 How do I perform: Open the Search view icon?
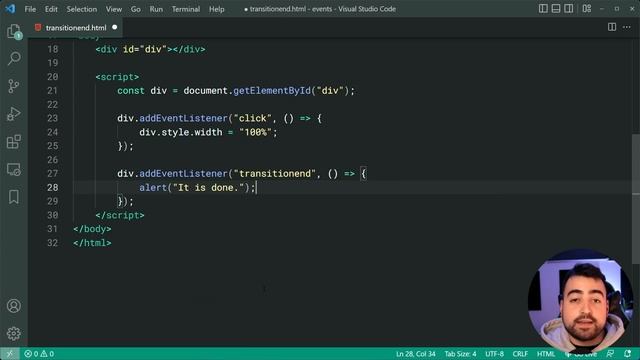14,58
